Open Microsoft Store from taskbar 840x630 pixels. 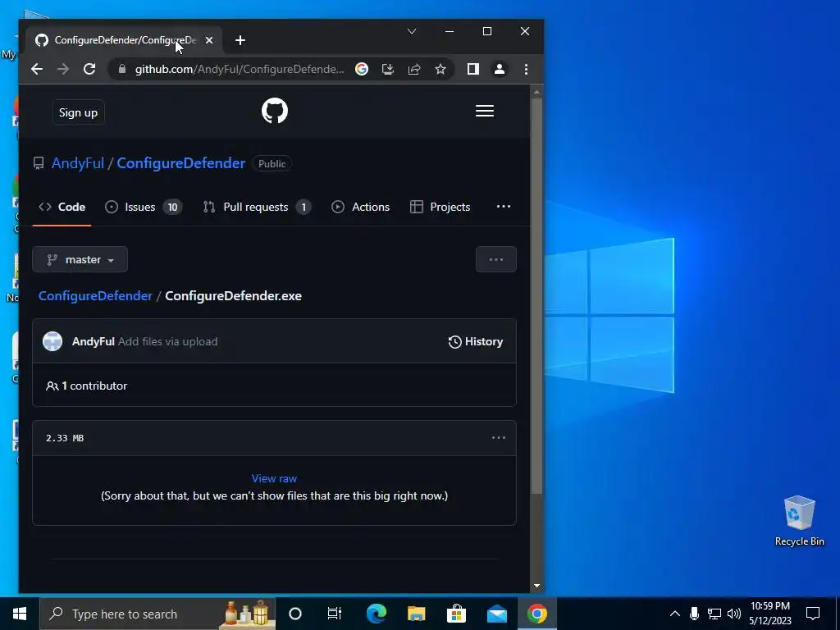[x=456, y=614]
